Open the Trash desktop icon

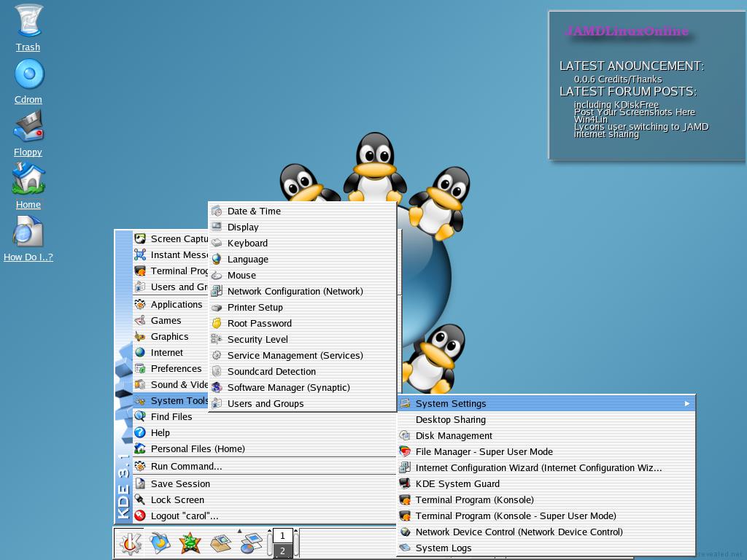[x=28, y=22]
